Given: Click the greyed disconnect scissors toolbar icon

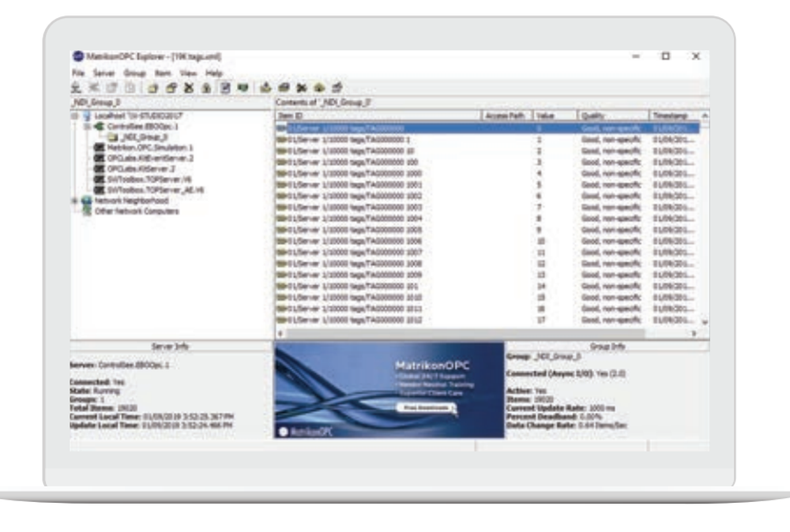Looking at the screenshot, I should pyautogui.click(x=94, y=88).
